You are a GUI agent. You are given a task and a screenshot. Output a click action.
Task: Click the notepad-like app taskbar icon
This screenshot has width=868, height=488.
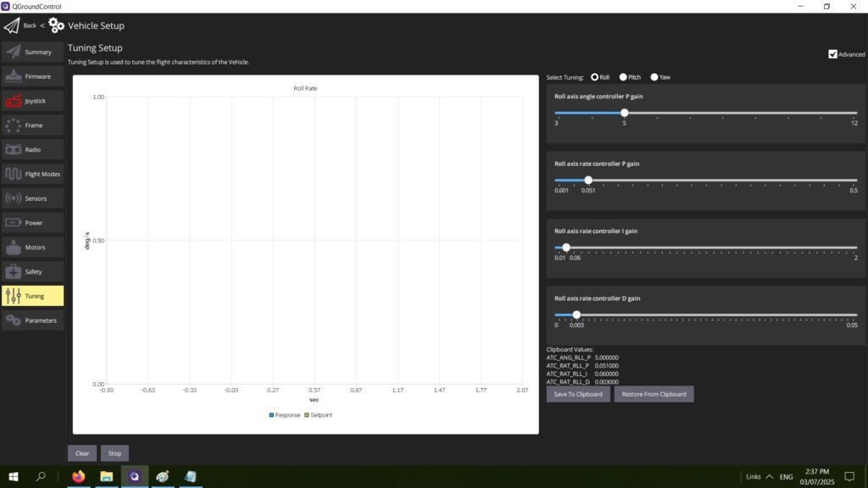click(190, 476)
